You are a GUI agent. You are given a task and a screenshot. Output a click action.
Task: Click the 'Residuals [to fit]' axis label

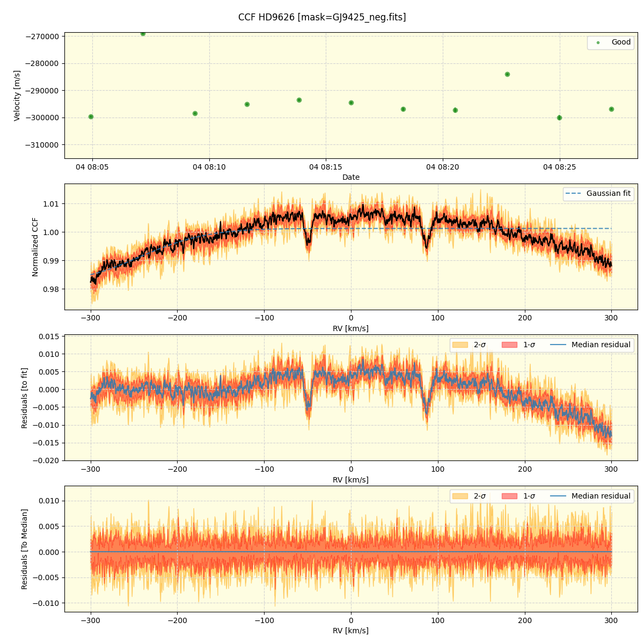point(24,398)
